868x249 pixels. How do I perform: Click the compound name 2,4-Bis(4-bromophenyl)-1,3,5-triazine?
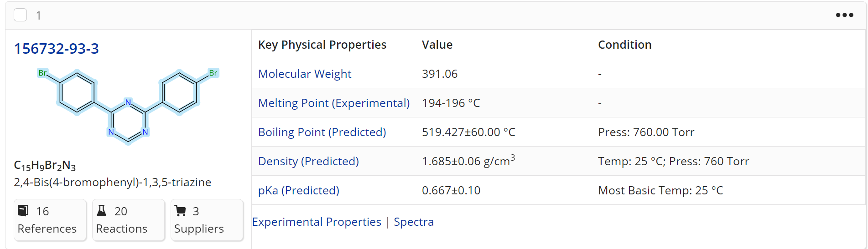click(x=113, y=182)
